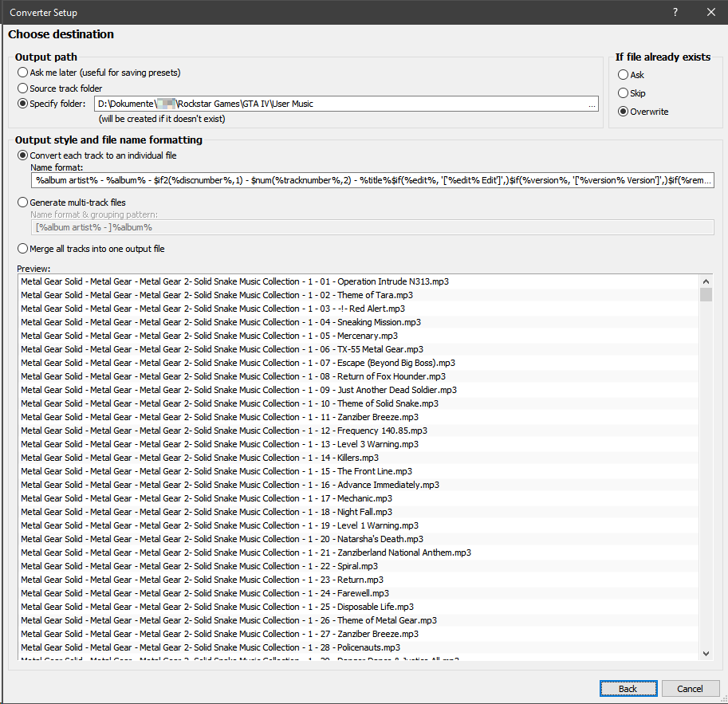728x704 pixels.
Task: Click the Cancel button
Action: 690,688
